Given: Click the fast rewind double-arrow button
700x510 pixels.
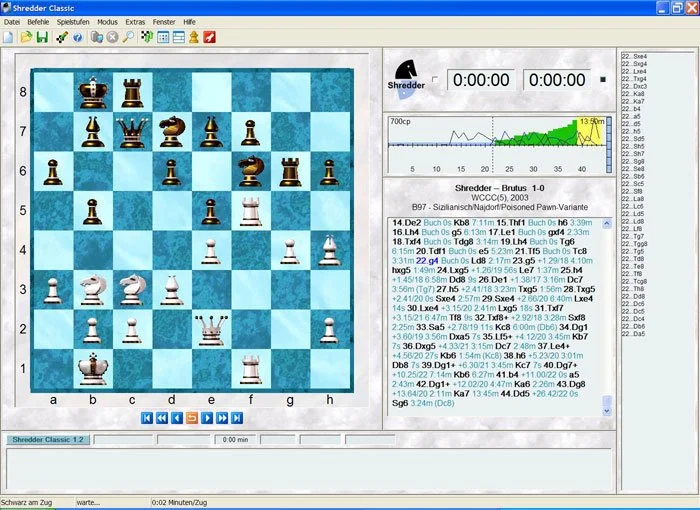Looking at the screenshot, I should pos(162,418).
